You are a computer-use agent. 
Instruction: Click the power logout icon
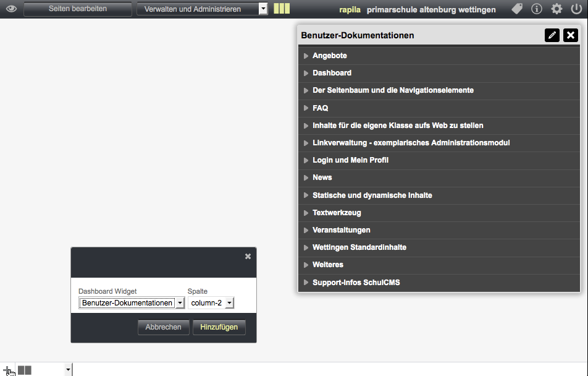[x=576, y=9]
